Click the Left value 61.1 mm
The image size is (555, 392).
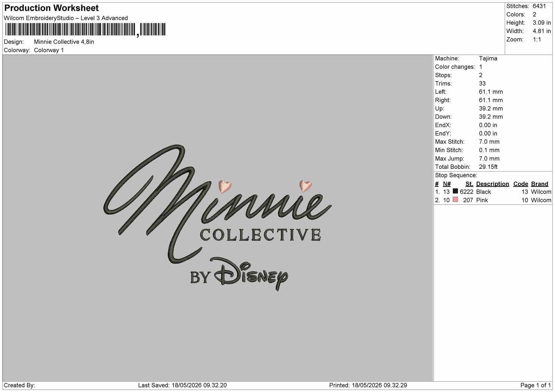pyautogui.click(x=490, y=92)
